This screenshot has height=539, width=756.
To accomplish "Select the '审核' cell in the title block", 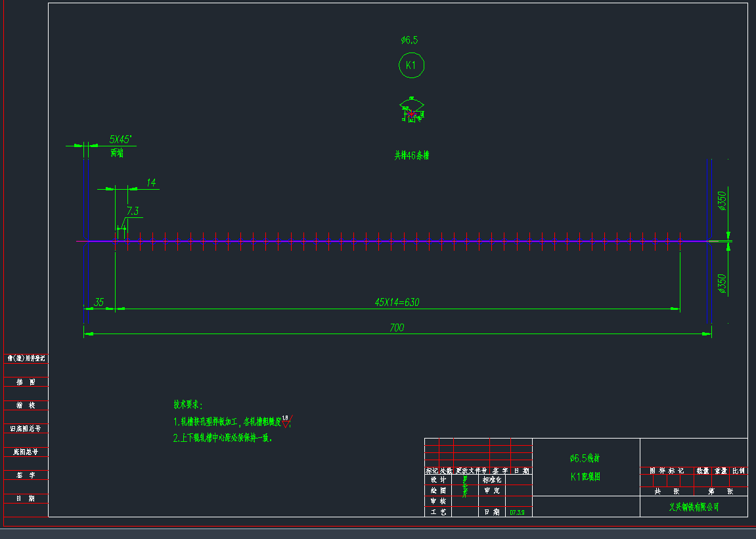I will [438, 502].
